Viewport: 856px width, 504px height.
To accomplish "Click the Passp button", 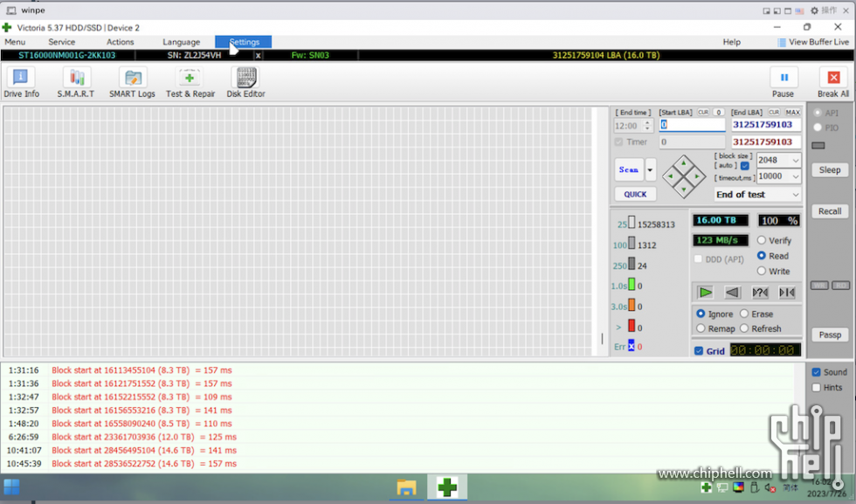I will click(x=830, y=335).
